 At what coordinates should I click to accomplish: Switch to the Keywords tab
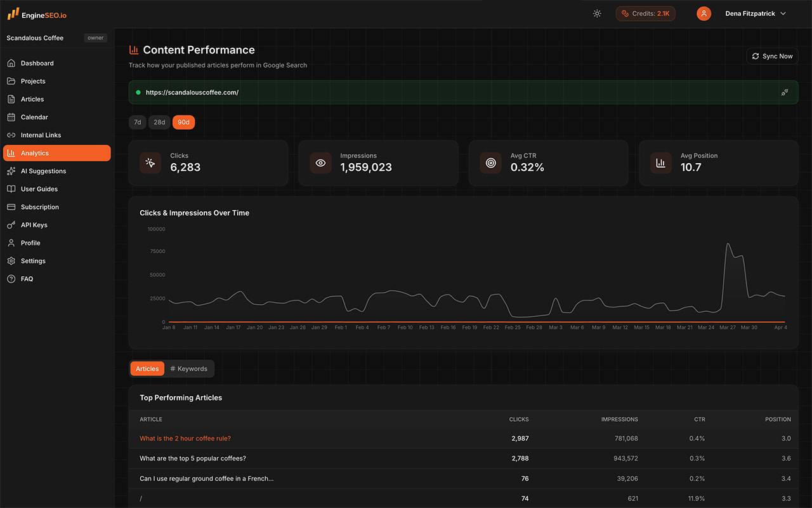pos(189,369)
